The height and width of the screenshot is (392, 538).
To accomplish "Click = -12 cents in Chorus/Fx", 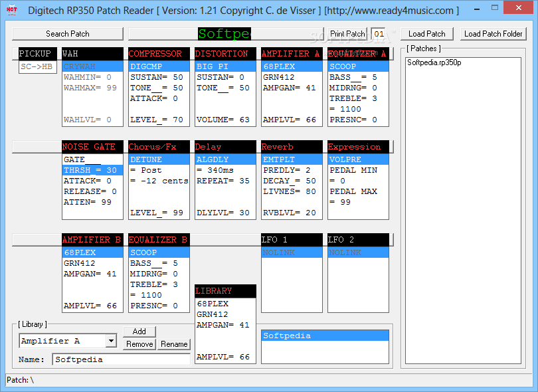I will [x=159, y=181].
